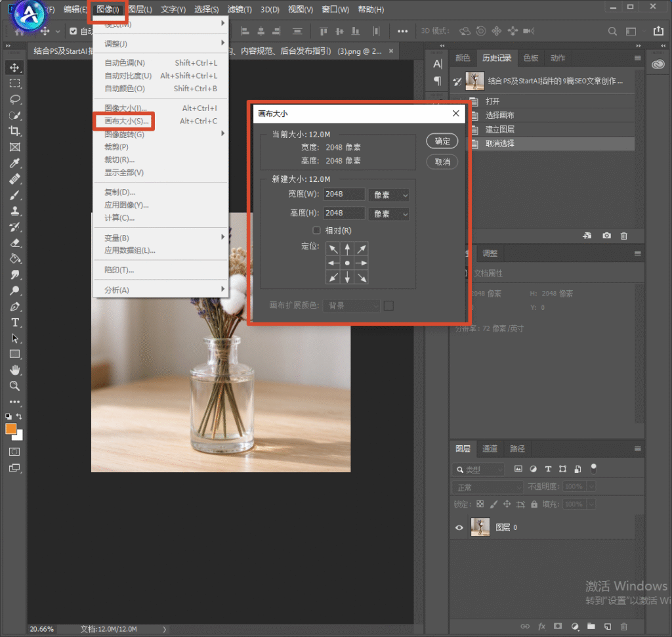Select the Hand tool
Viewport: 672px width, 637px height.
[14, 370]
